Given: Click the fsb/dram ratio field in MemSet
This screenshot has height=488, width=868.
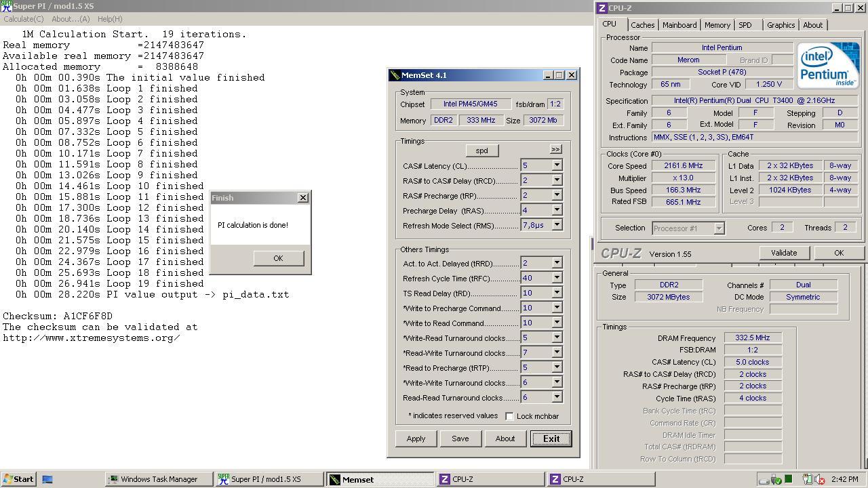Looking at the screenshot, I should coord(555,104).
